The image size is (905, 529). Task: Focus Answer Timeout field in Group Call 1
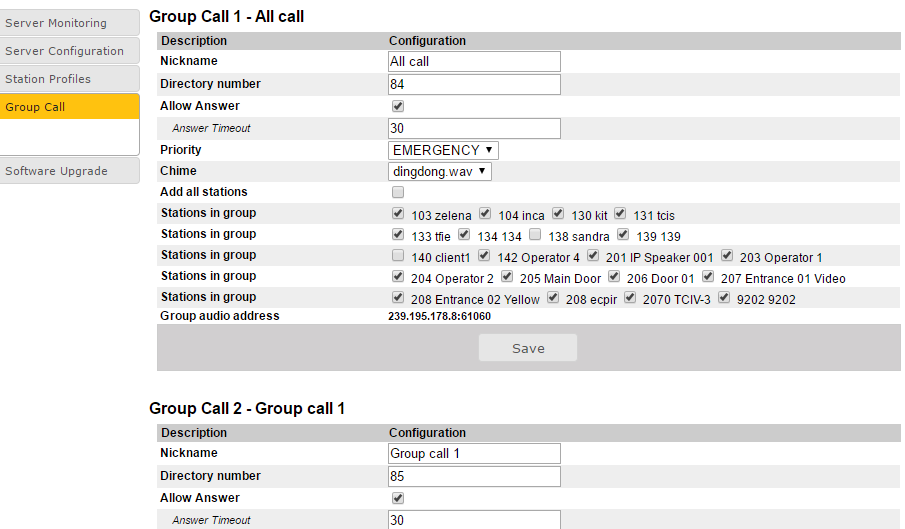(474, 128)
